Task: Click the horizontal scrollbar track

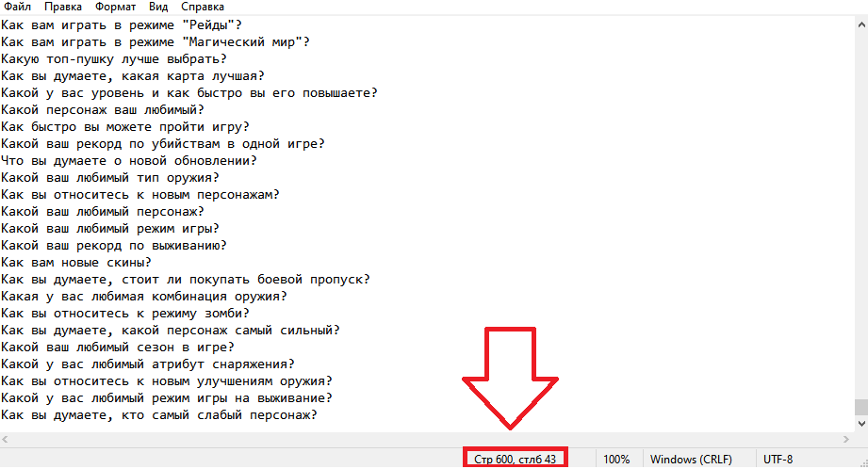Action: tap(425, 439)
